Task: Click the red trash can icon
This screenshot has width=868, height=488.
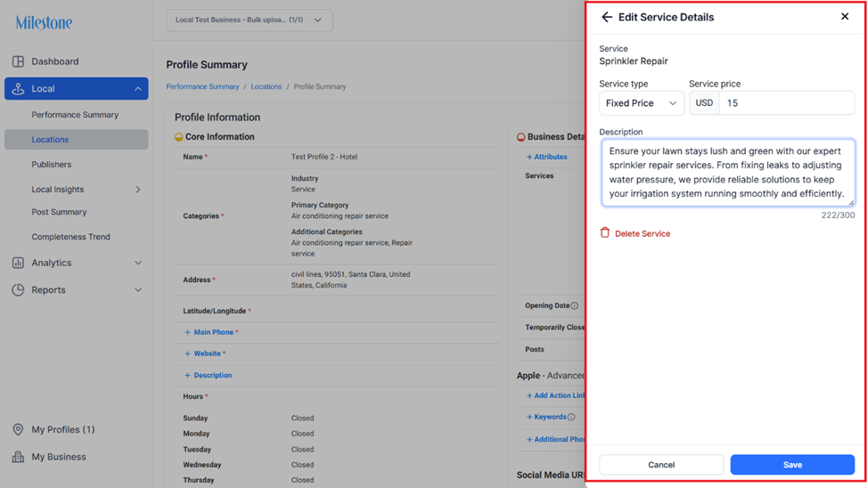Action: (x=605, y=233)
